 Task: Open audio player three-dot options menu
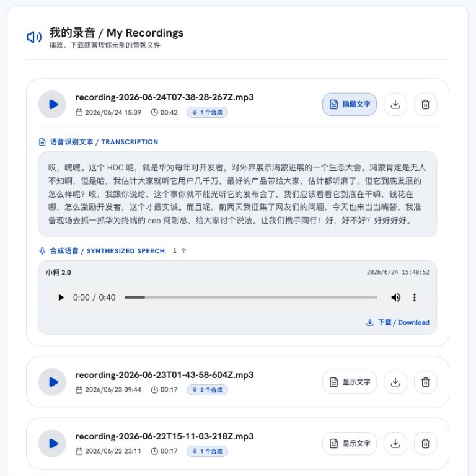point(415,297)
